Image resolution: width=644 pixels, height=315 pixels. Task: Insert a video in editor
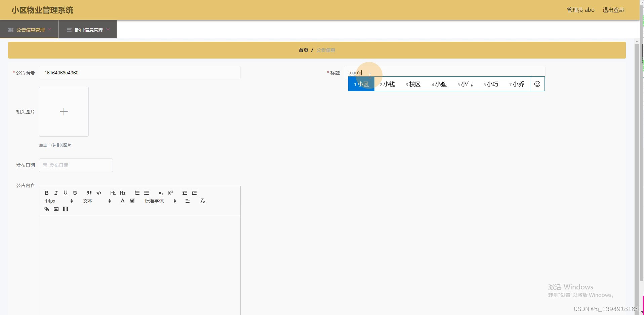click(x=66, y=209)
